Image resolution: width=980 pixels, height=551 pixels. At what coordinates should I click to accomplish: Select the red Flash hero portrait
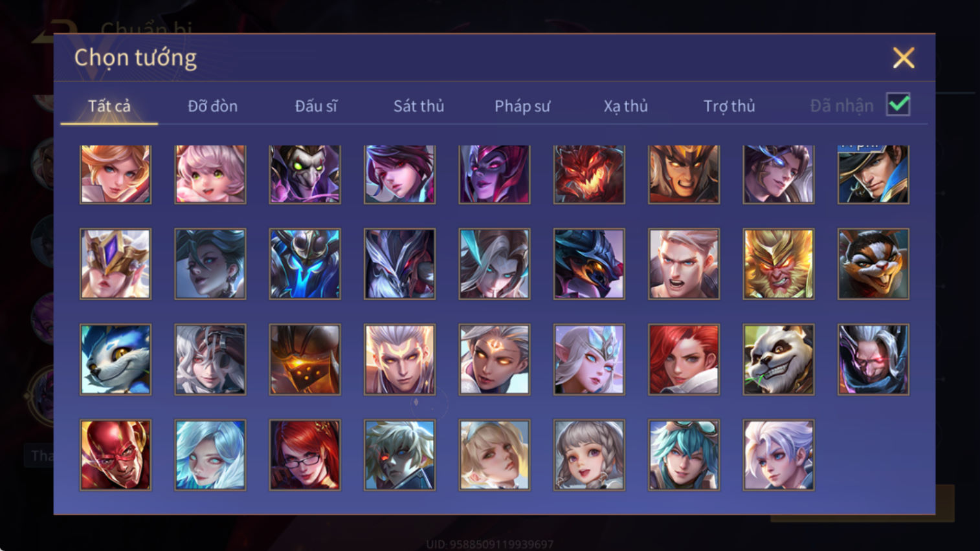pyautogui.click(x=115, y=455)
